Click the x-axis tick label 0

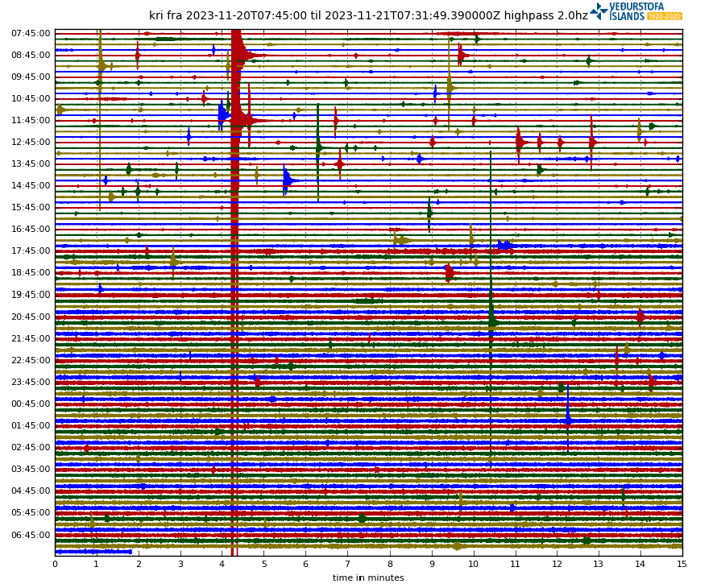(x=56, y=564)
